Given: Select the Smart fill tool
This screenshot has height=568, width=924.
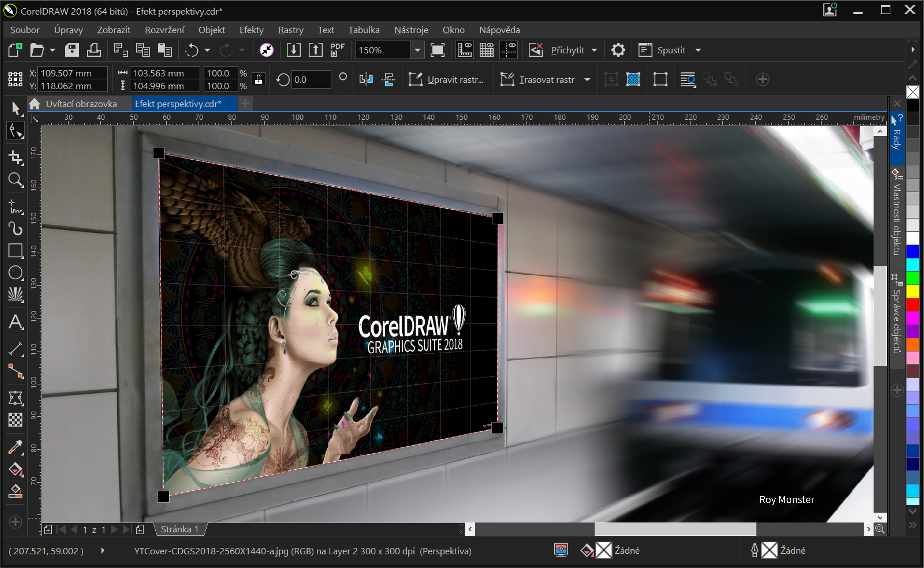Looking at the screenshot, I should [x=15, y=491].
